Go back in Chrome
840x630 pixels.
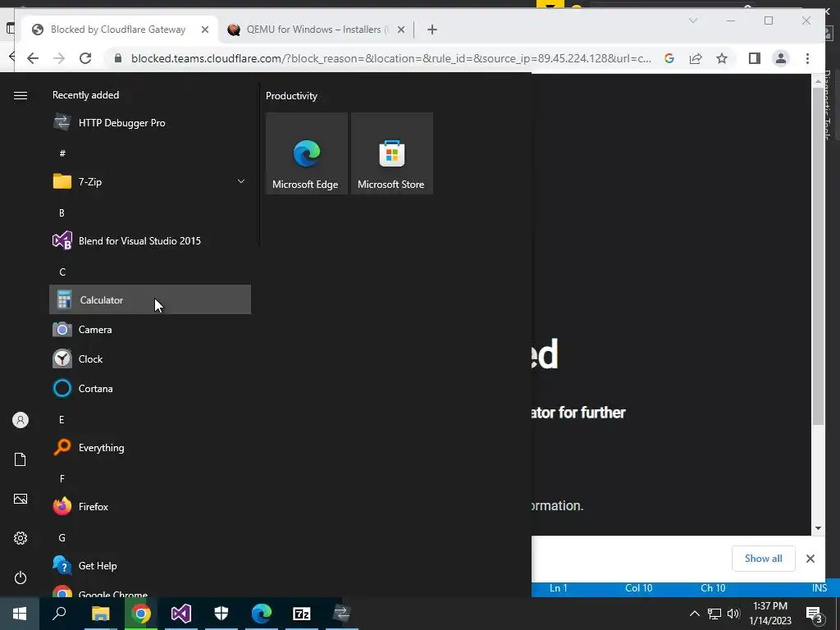pyautogui.click(x=33, y=58)
